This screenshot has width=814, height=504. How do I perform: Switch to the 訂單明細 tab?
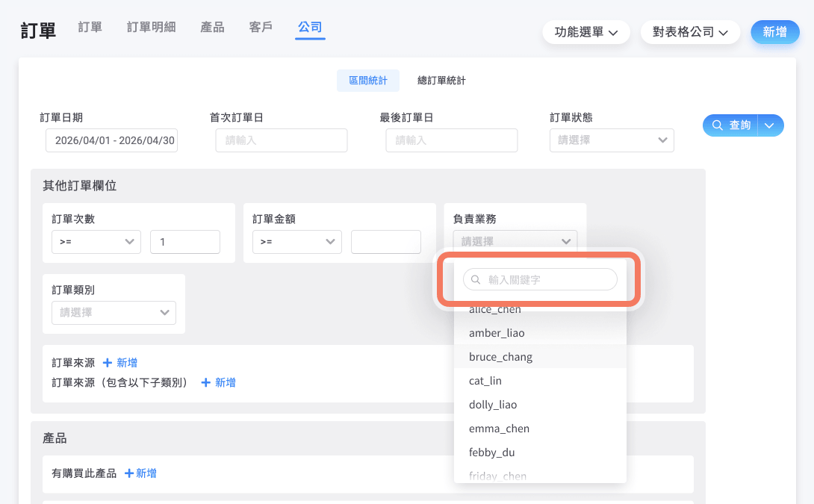[x=151, y=28]
